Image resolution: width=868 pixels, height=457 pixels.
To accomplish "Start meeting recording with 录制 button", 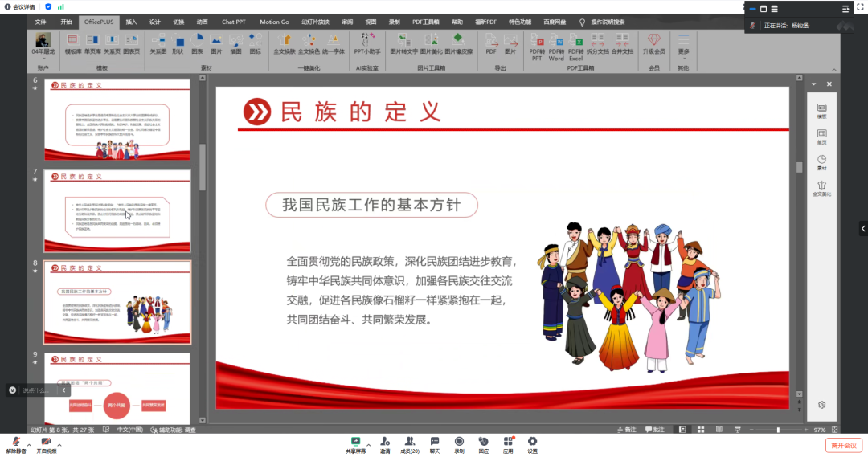I will pyautogui.click(x=459, y=445).
